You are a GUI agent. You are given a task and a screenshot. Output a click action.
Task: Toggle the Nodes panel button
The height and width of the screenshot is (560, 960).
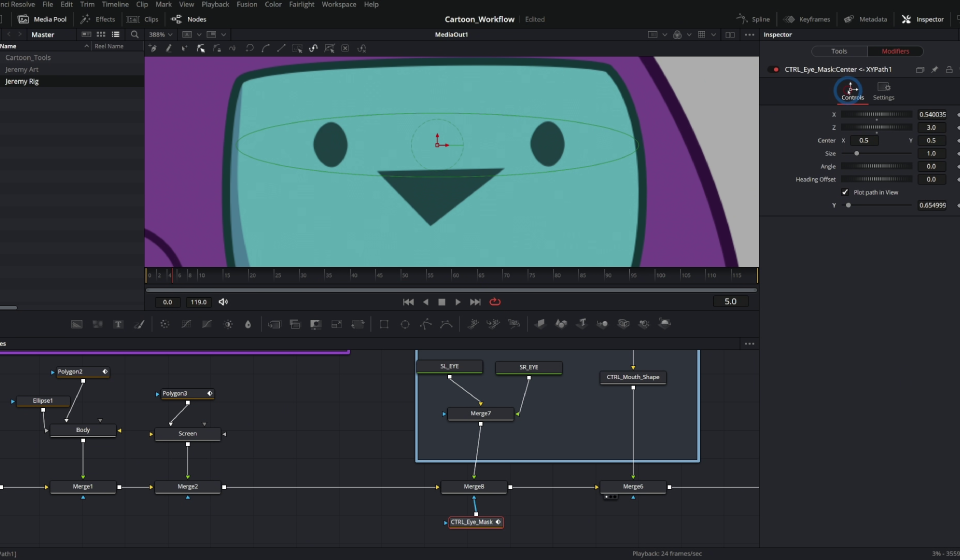(x=189, y=19)
